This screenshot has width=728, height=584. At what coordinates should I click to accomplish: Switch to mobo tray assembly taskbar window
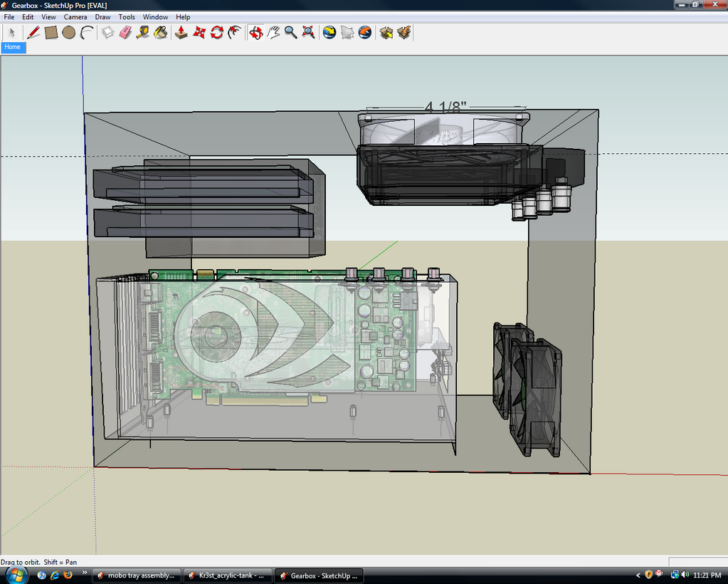tap(137, 575)
